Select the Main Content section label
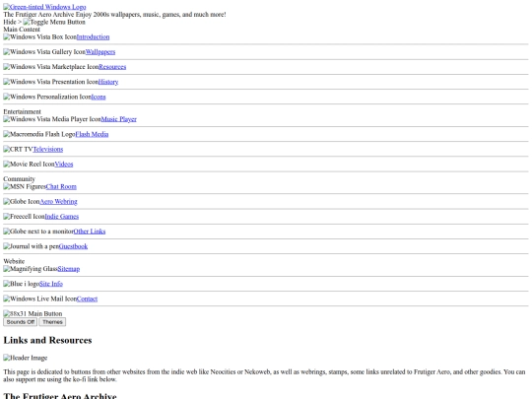 click(x=22, y=30)
